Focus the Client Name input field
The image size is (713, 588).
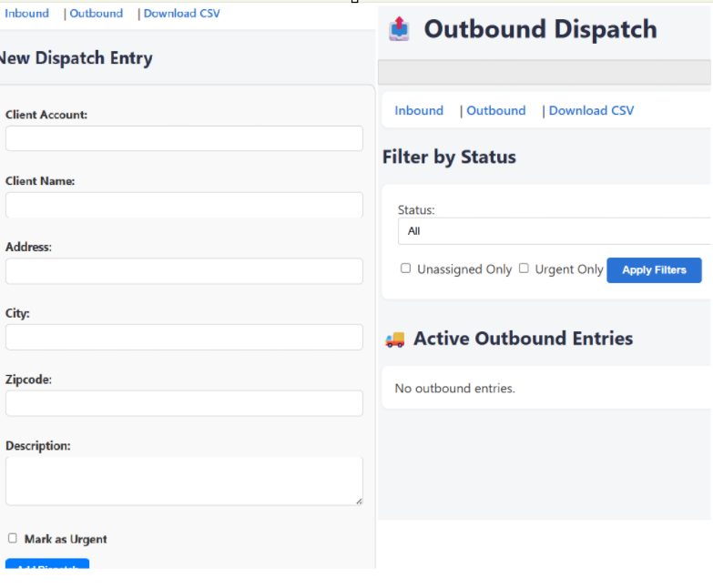[184, 205]
